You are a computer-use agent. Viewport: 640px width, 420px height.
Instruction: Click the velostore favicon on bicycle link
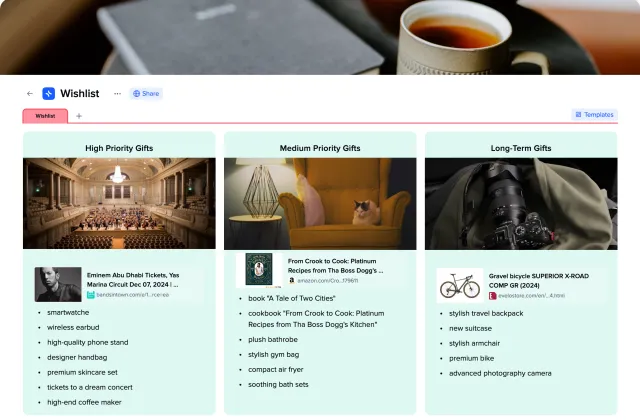coord(493,296)
